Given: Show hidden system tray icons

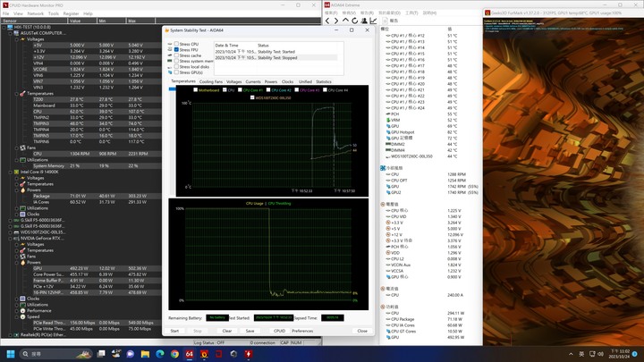Looking at the screenshot, I should tap(571, 354).
